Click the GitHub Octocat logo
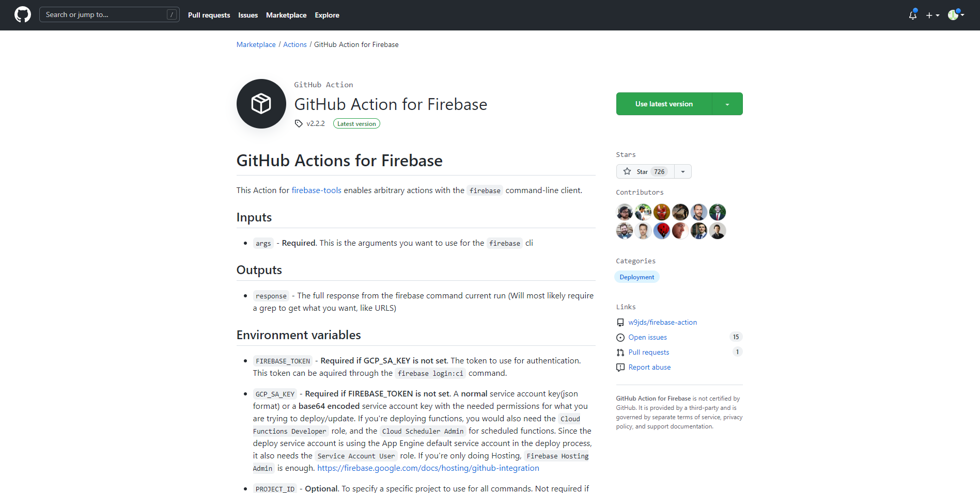Screen dimensions: 980x493 point(23,14)
